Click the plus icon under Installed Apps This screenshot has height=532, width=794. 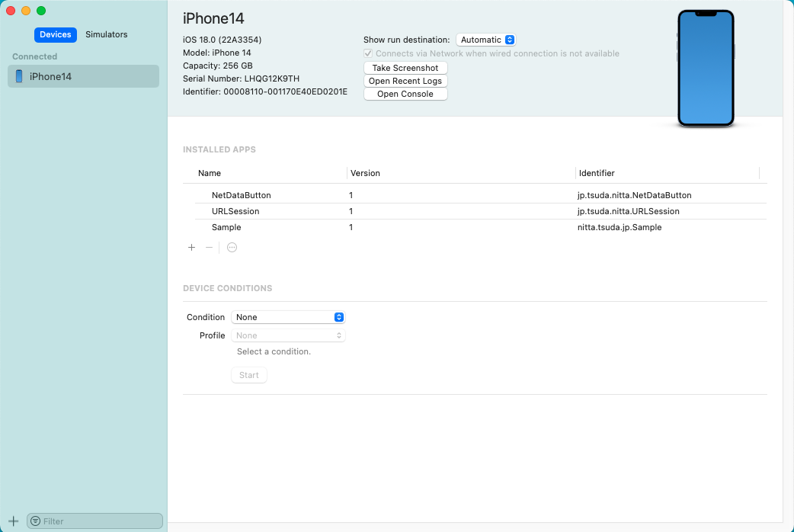[191, 248]
